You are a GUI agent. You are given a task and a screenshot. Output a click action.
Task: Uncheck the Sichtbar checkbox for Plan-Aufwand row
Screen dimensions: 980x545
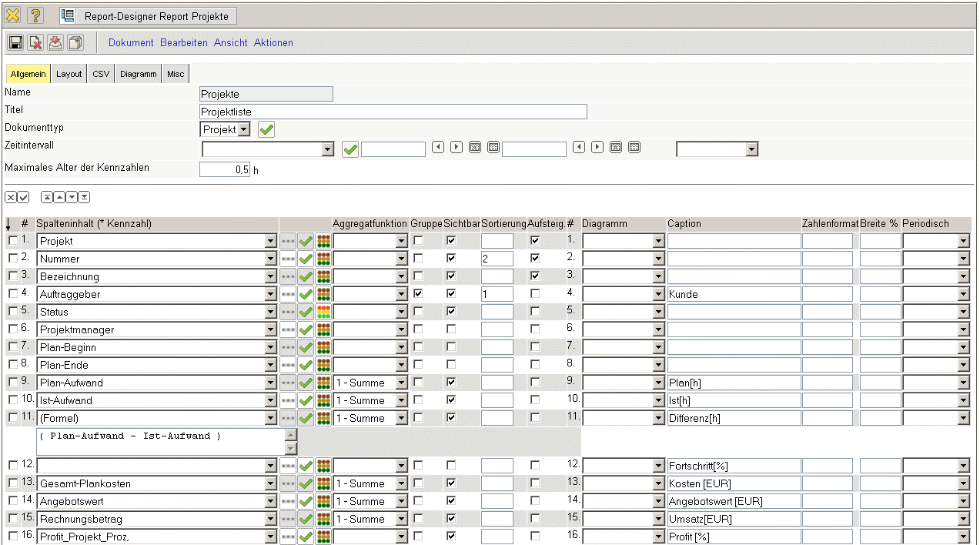451,383
